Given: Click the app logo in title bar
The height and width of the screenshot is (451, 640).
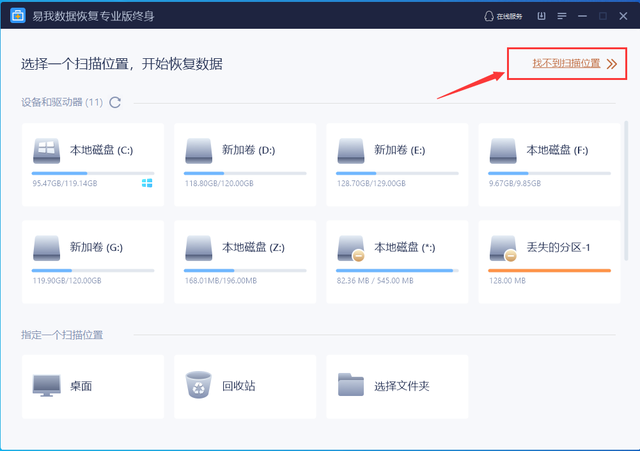Looking at the screenshot, I should 18,16.
